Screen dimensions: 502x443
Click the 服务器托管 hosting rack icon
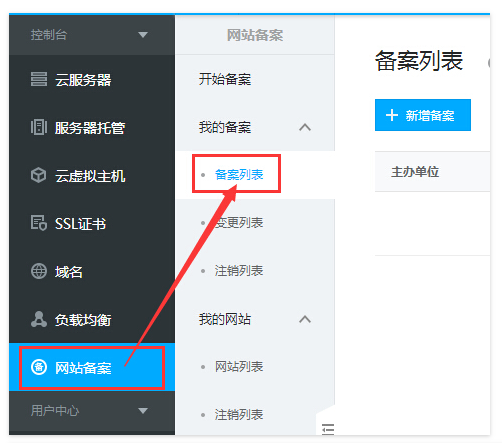[39, 127]
